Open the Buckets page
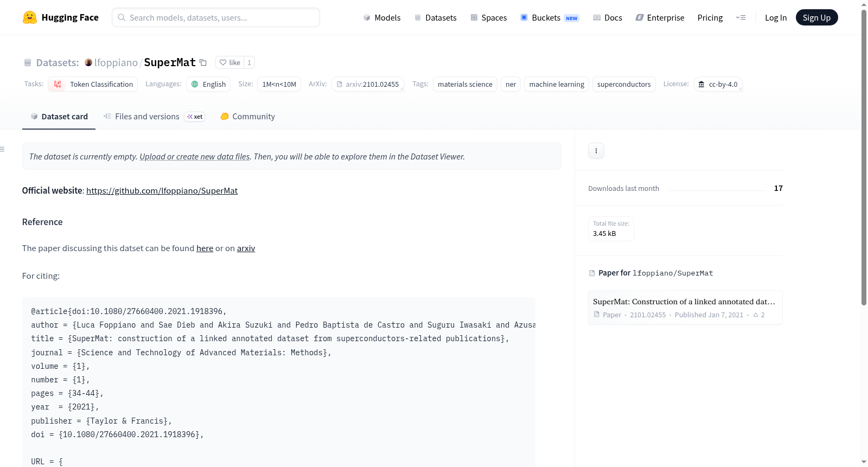868x467 pixels. pyautogui.click(x=550, y=17)
